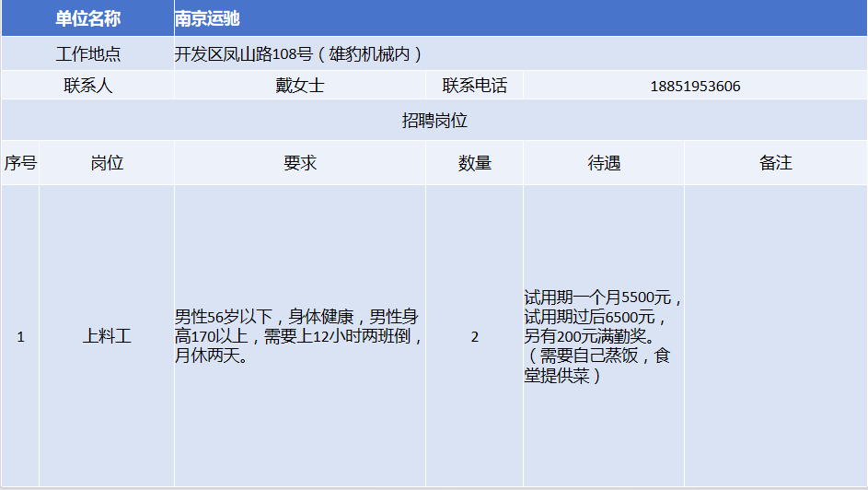Select the address 开发区凤山路108号 cell
The width and height of the screenshot is (868, 490).
click(298, 53)
